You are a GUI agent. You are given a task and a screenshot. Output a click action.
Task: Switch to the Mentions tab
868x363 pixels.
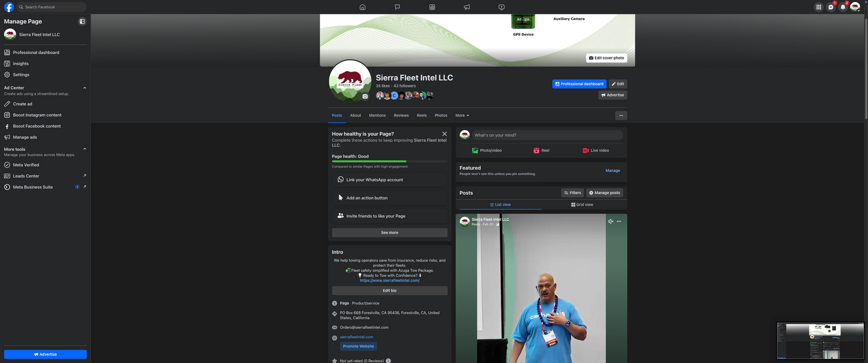click(377, 115)
